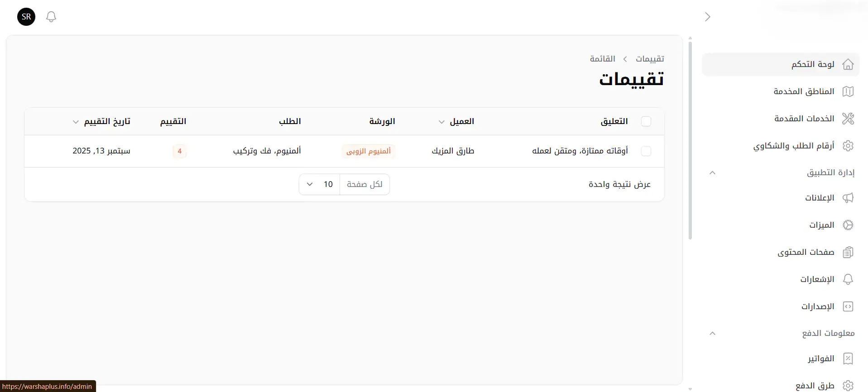Image resolution: width=868 pixels, height=392 pixels.
Task: Click the clipboard icon beside صفحات المحتوى
Action: 848,252
